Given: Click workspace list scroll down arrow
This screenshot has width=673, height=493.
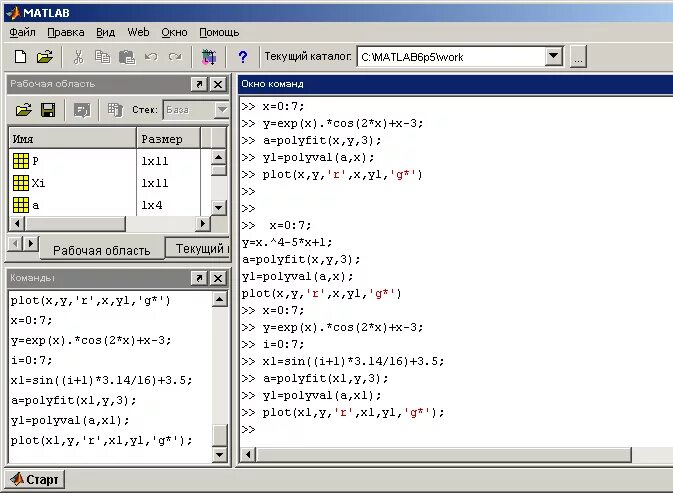Looking at the screenshot, I should (218, 208).
